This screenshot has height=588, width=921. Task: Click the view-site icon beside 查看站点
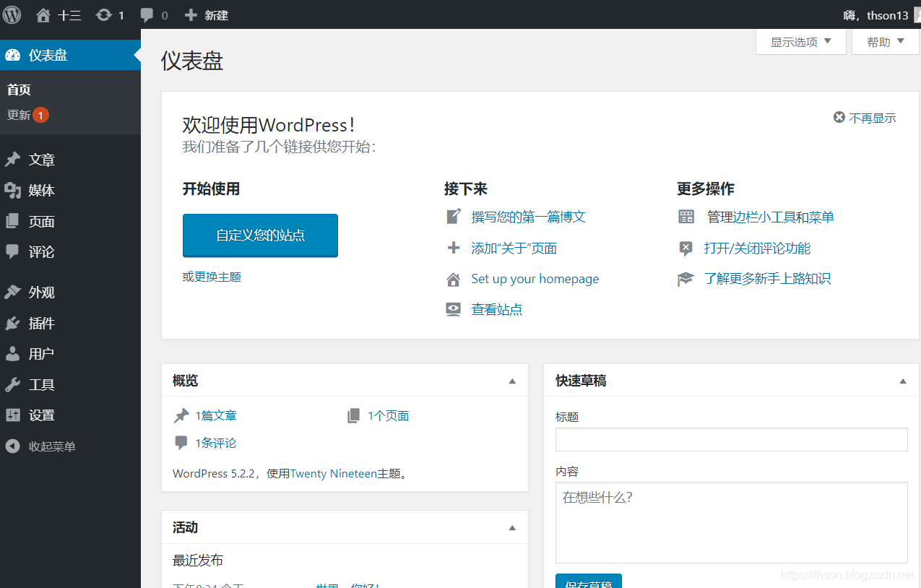tap(454, 309)
